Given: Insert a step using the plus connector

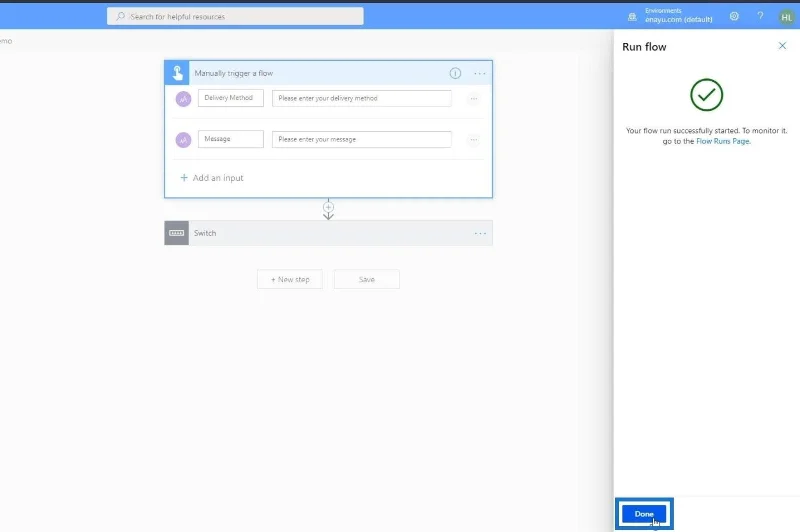Looking at the screenshot, I should click(328, 207).
